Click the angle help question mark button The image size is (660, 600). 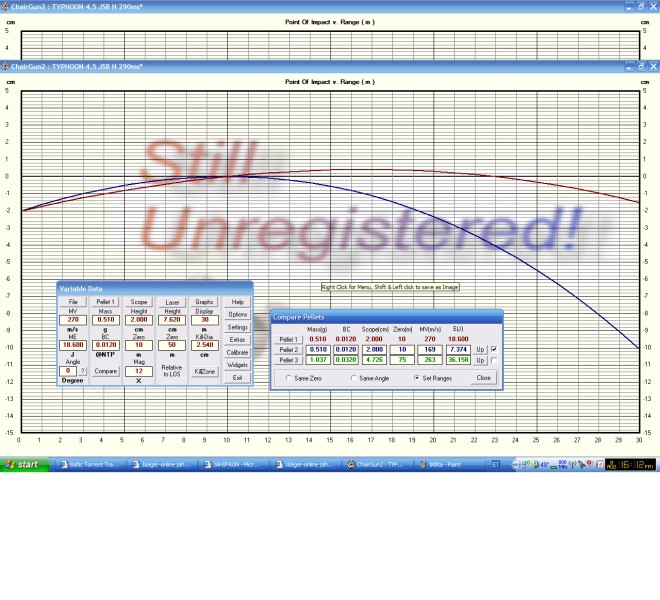coord(83,371)
